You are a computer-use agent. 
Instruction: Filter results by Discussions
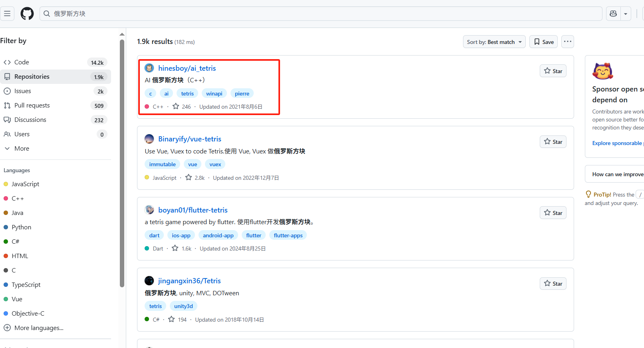[x=55, y=120]
